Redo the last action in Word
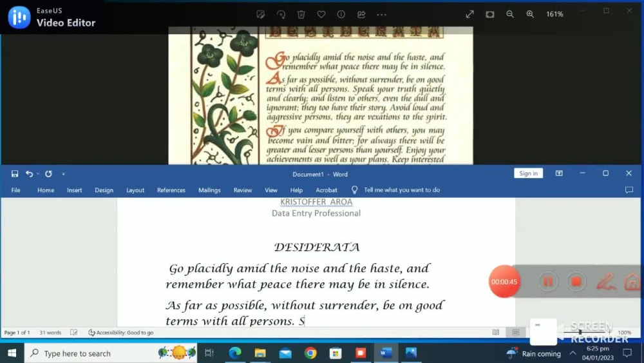This screenshot has height=363, width=644. [x=48, y=174]
